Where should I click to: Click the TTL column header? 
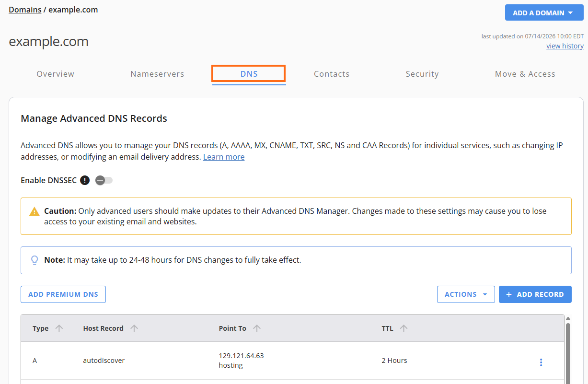click(387, 328)
